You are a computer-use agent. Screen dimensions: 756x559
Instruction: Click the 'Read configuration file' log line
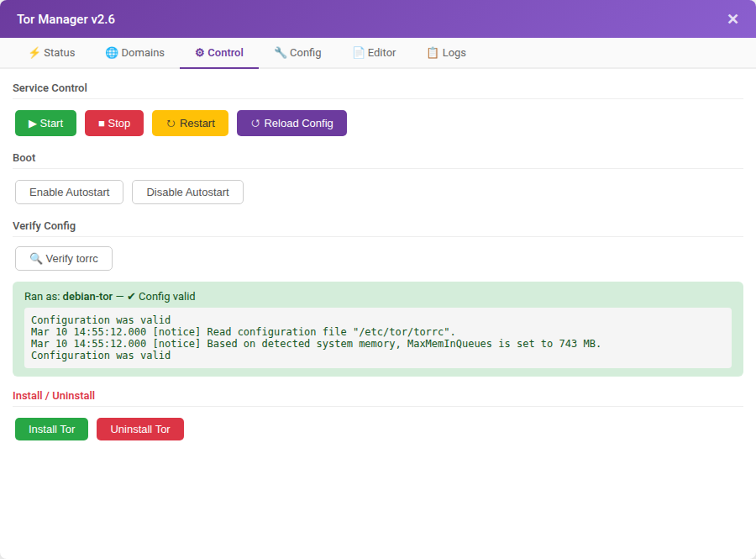[243, 332]
